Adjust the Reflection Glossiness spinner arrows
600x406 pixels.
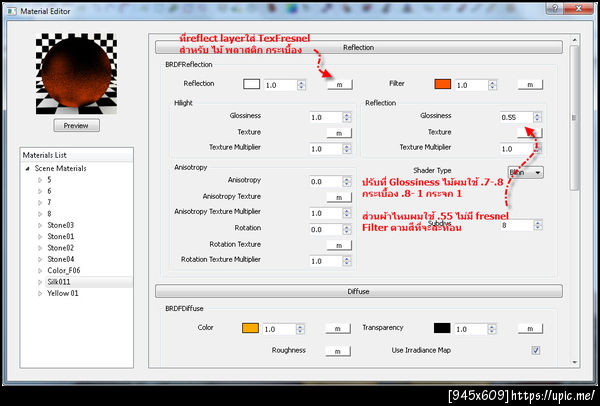(537, 117)
